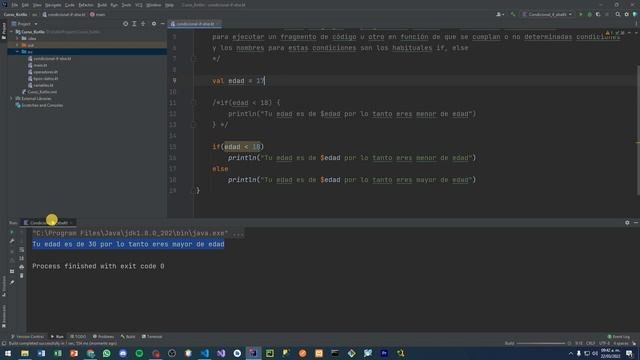The height and width of the screenshot is (360, 640).
Task: Open Visual Studio Code from the taskbar
Action: [x=204, y=353]
